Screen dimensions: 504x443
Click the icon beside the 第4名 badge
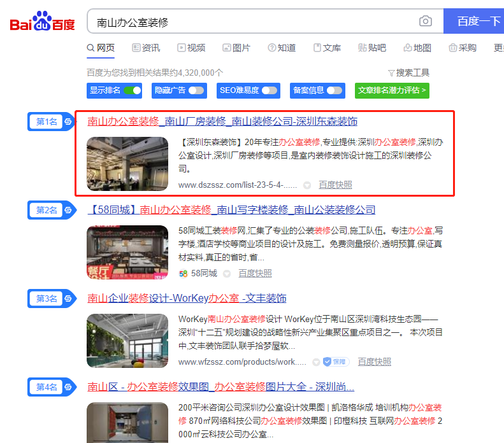click(x=68, y=387)
